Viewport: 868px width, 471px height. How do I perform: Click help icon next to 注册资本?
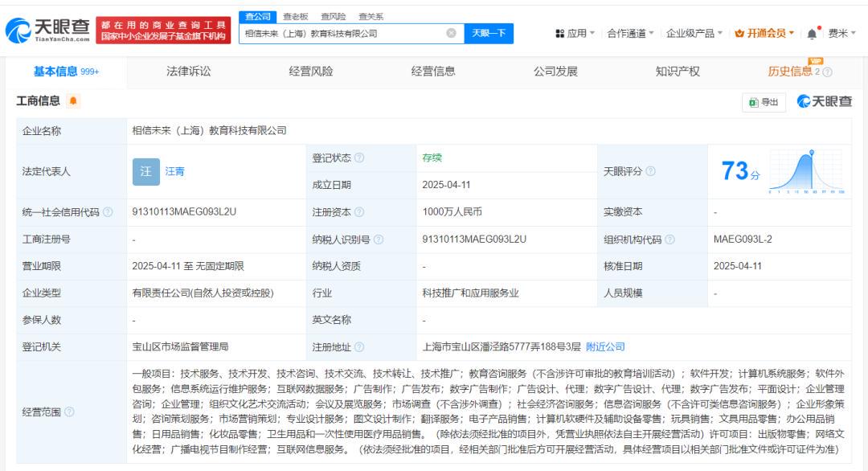point(359,212)
